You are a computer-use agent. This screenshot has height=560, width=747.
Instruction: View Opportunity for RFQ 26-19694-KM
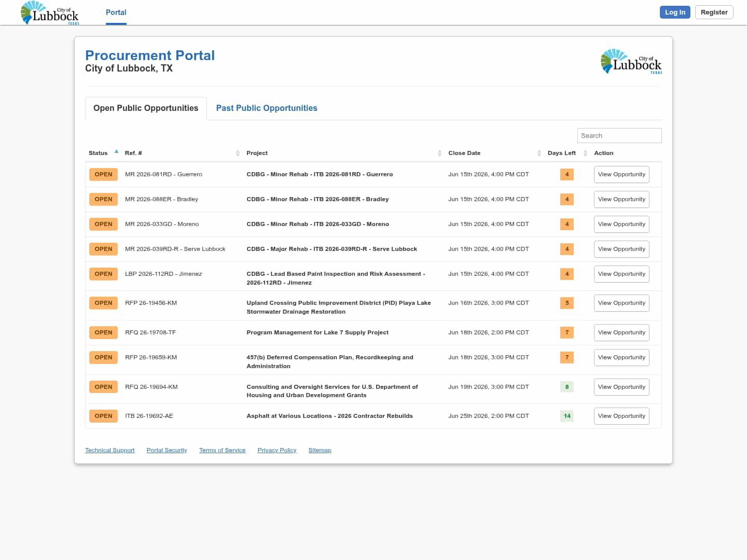621,387
